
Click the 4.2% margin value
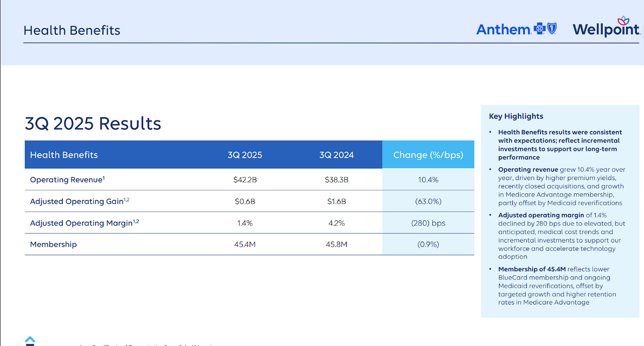pyautogui.click(x=337, y=223)
